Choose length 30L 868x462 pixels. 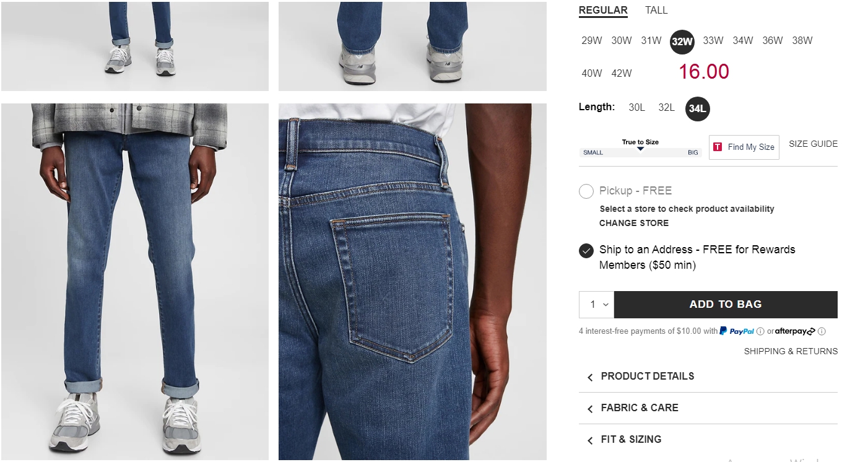[x=636, y=108]
